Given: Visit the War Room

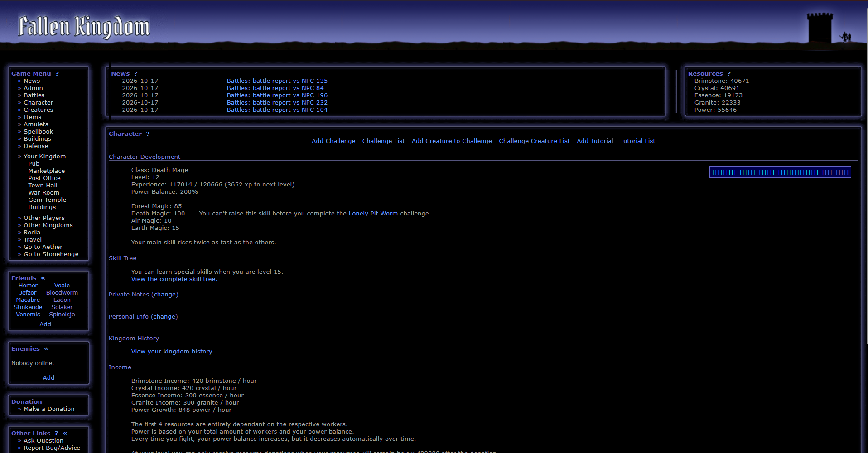Looking at the screenshot, I should (x=44, y=193).
